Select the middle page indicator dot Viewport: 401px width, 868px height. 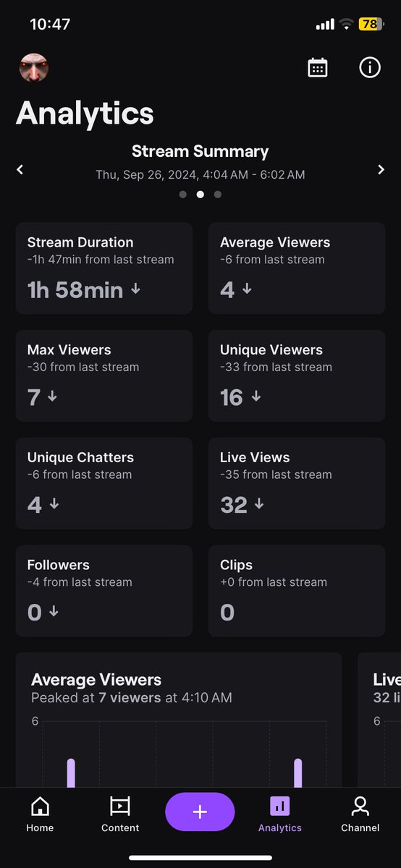(x=200, y=195)
